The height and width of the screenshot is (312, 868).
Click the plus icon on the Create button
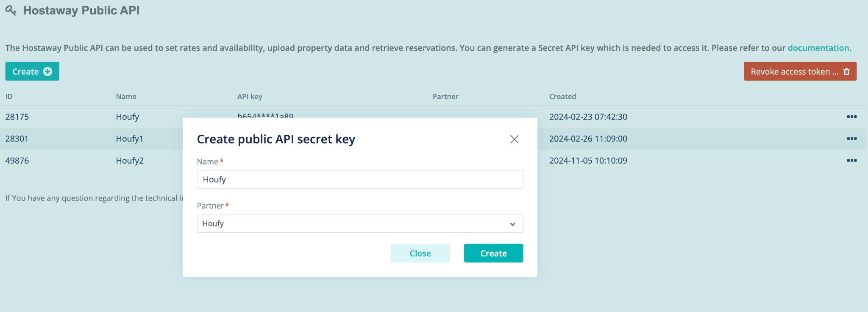[47, 72]
